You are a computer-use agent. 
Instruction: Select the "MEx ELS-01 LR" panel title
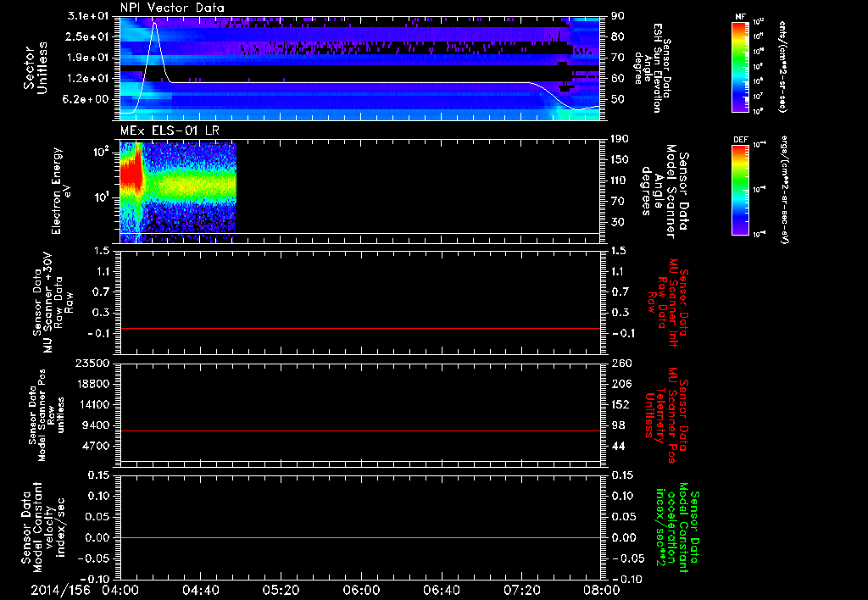[170, 131]
